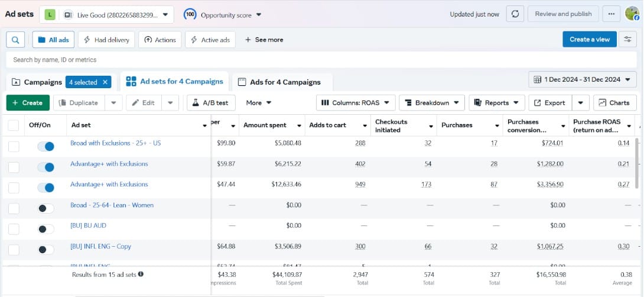Screen dimensions: 644x297
Task: Open the Charts view
Action: (x=614, y=103)
